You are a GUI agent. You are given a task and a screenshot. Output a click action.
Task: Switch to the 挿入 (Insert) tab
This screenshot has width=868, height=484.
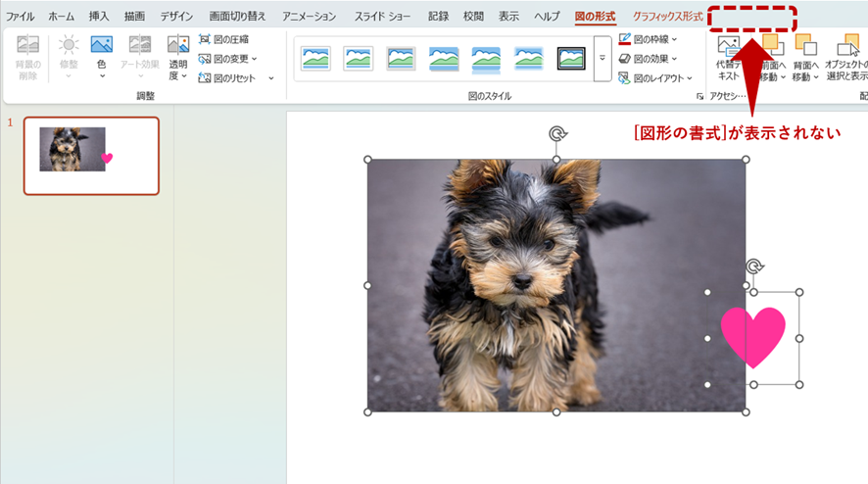click(99, 17)
